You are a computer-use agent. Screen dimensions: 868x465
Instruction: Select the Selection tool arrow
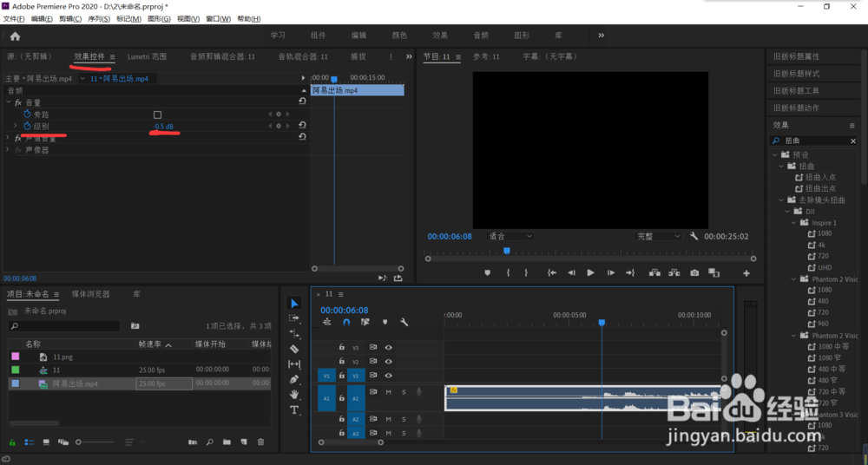[294, 304]
